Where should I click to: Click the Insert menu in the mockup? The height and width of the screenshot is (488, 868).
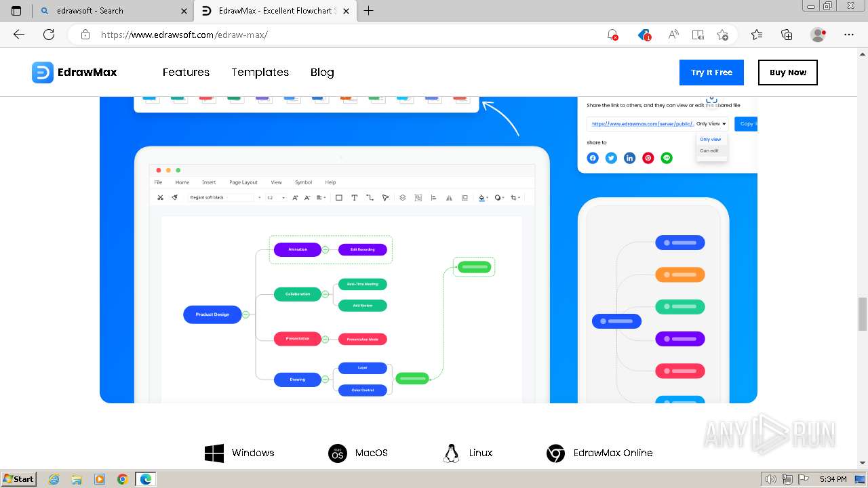point(209,182)
